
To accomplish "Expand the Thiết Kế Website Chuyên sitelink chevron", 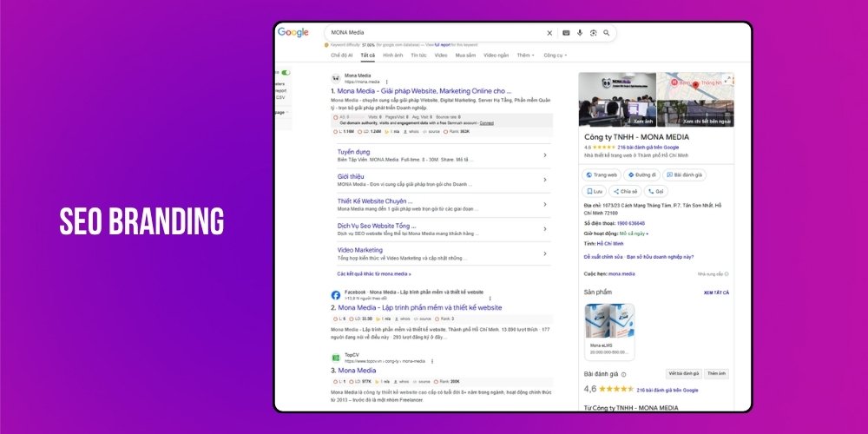I will tap(545, 204).
